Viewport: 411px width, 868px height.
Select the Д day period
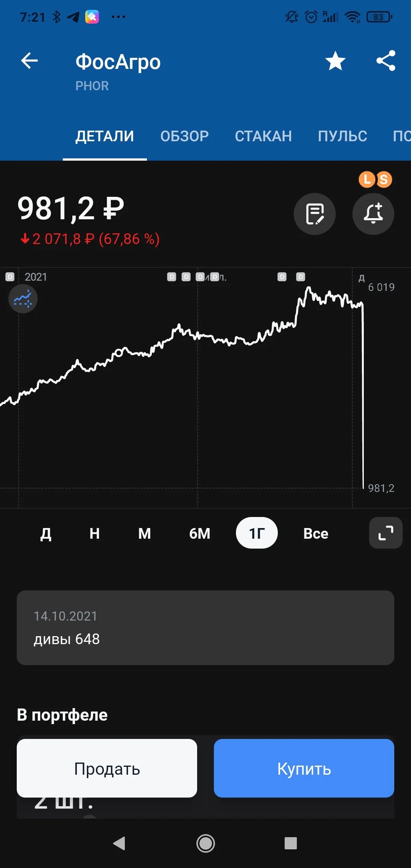point(46,533)
